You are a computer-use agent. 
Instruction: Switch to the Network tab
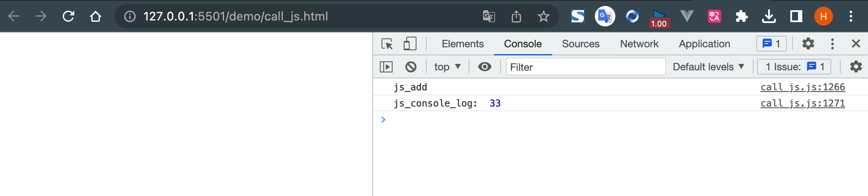[639, 44]
